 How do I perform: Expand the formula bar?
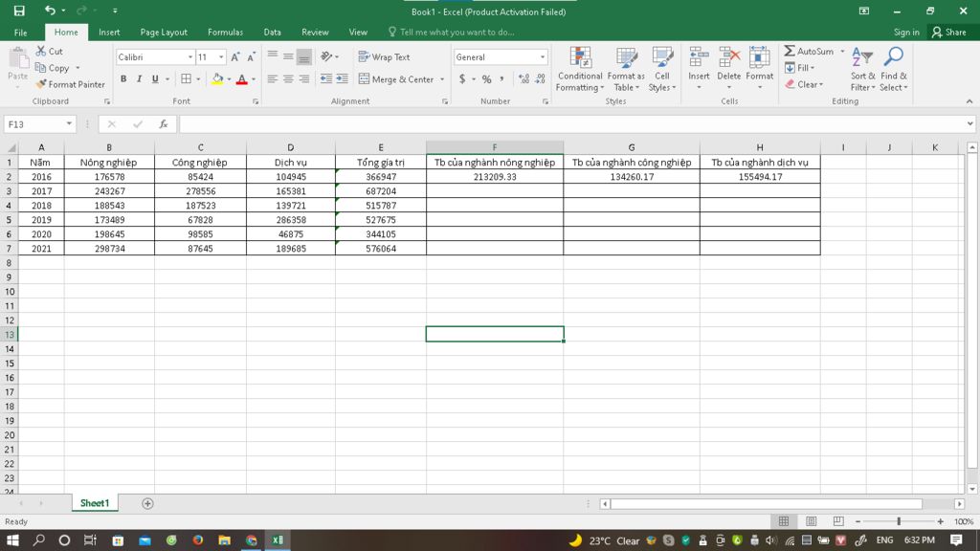969,123
